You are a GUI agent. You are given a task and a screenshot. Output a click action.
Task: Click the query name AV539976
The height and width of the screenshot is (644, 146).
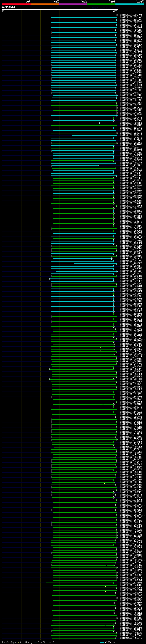pyautogui.click(x=8, y=8)
